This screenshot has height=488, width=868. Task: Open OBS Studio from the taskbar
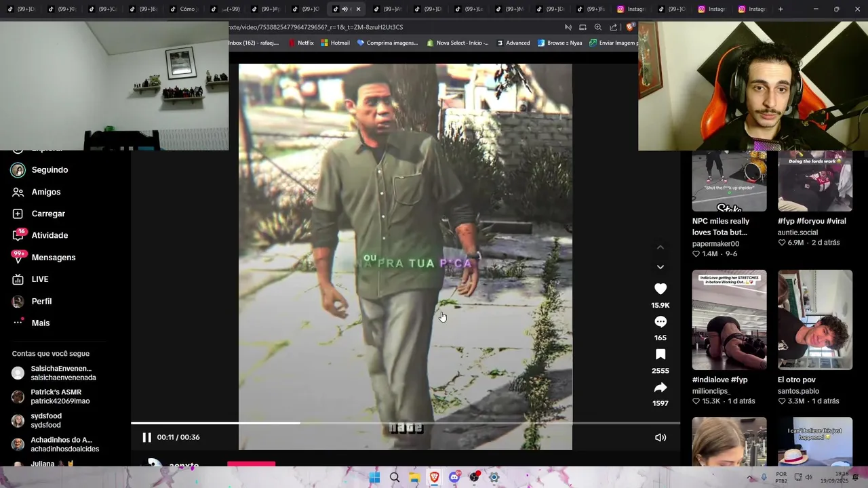point(475,477)
